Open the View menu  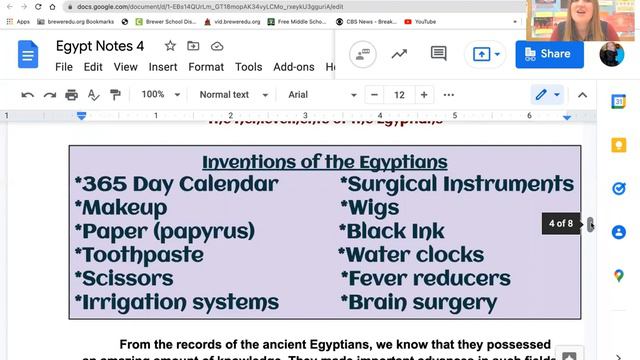tap(125, 67)
